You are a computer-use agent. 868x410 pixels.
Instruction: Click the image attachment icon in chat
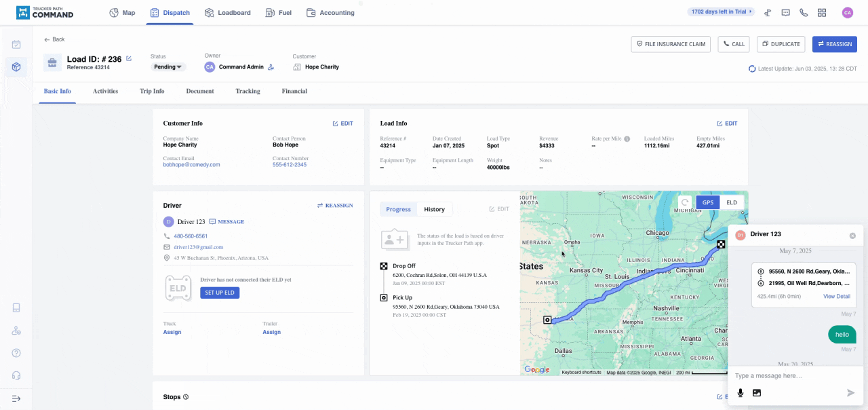tap(757, 393)
